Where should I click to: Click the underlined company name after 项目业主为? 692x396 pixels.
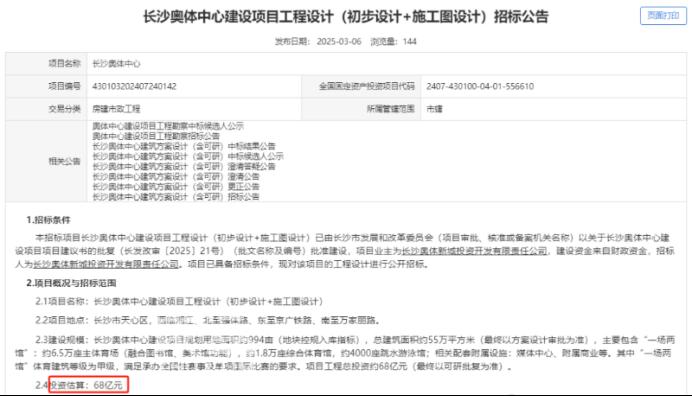point(474,251)
